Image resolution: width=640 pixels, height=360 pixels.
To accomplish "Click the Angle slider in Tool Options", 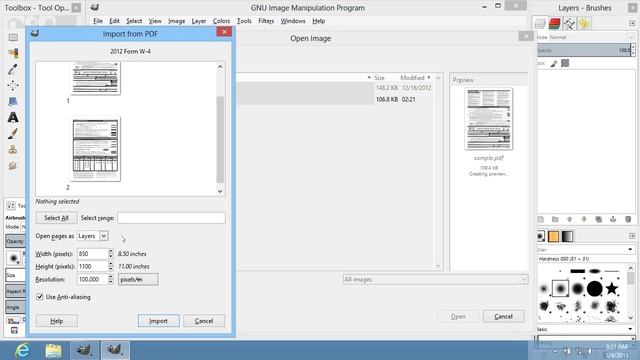I will coord(16,307).
